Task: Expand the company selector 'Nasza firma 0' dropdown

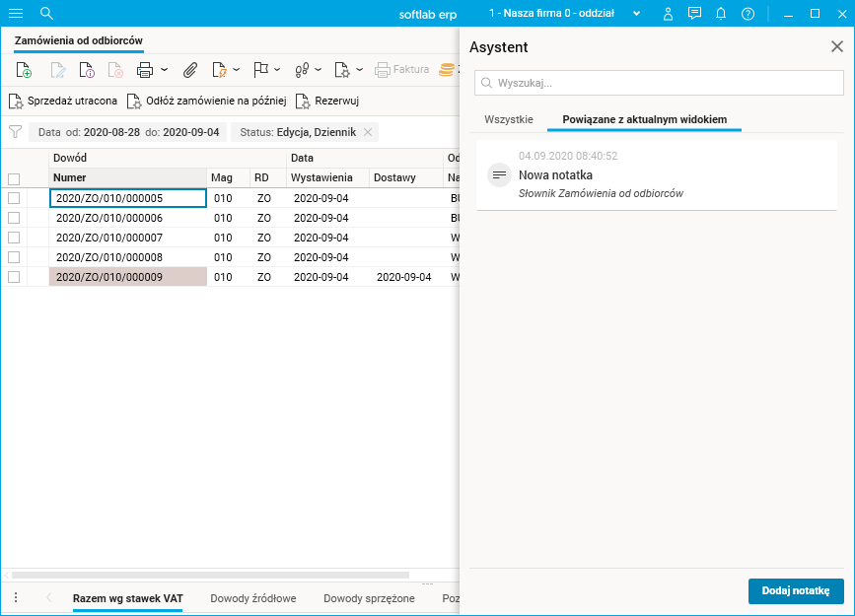Action: (x=636, y=14)
